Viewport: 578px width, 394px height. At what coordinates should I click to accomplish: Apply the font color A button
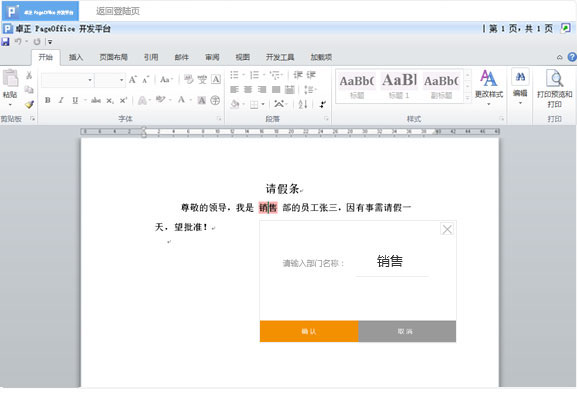click(x=181, y=100)
